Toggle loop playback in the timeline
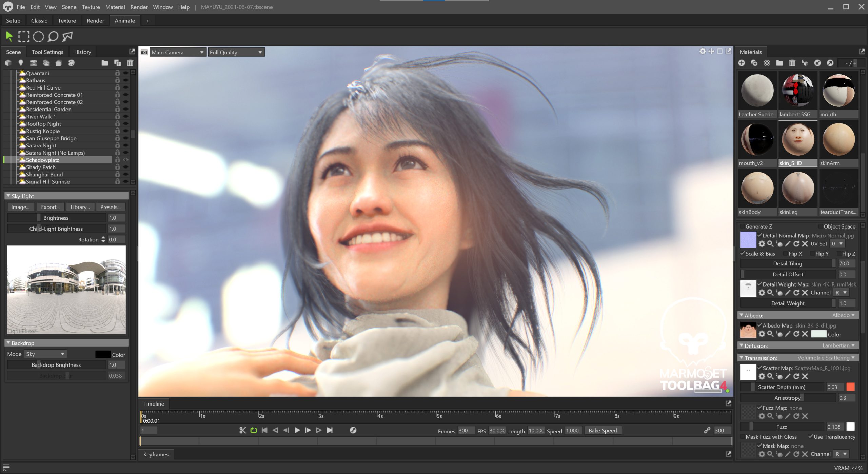Viewport: 868px width, 474px height. (x=254, y=430)
